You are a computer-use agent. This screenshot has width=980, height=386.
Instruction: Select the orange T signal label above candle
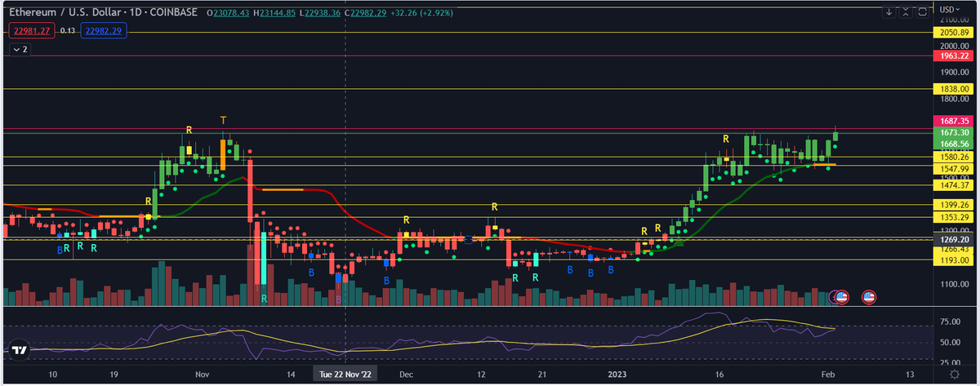(222, 121)
